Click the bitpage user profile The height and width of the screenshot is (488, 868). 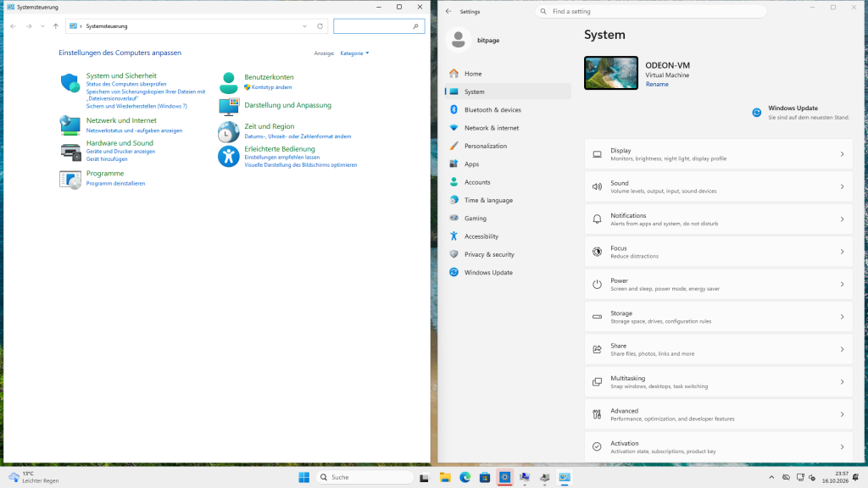(x=474, y=40)
